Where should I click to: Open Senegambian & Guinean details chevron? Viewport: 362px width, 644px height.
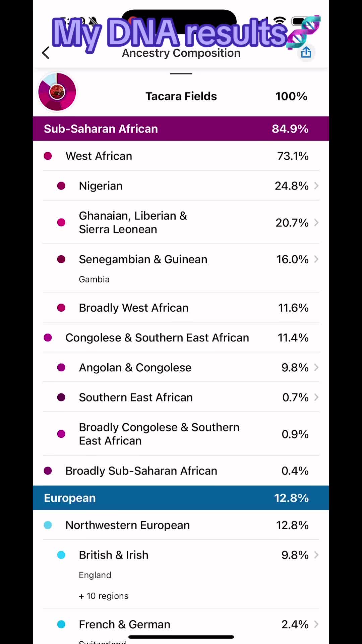pyautogui.click(x=316, y=259)
